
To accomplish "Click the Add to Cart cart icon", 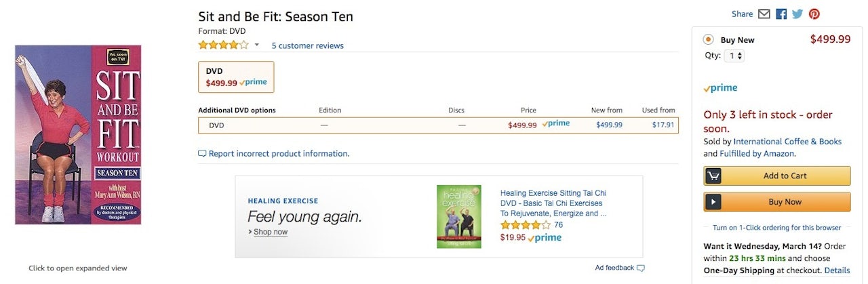I will 713,176.
